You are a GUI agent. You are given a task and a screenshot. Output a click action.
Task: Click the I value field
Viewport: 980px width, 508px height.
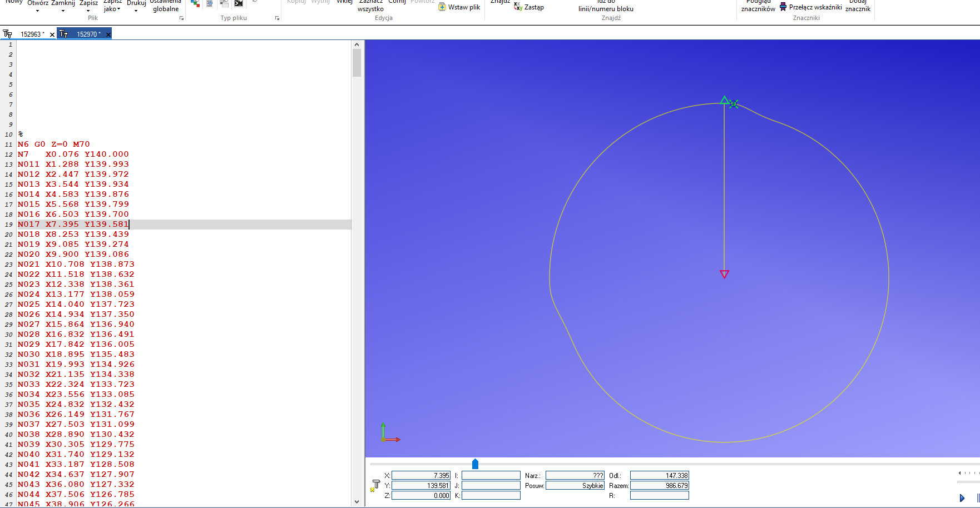[491, 476]
